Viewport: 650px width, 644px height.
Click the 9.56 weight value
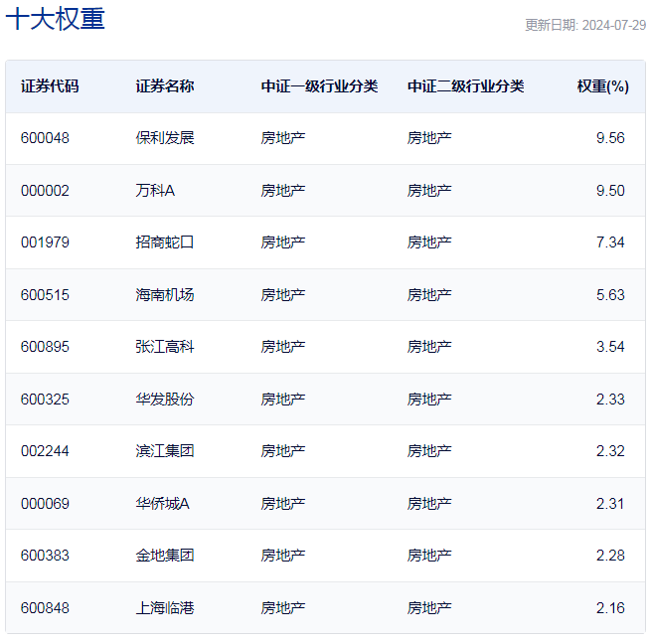point(610,138)
